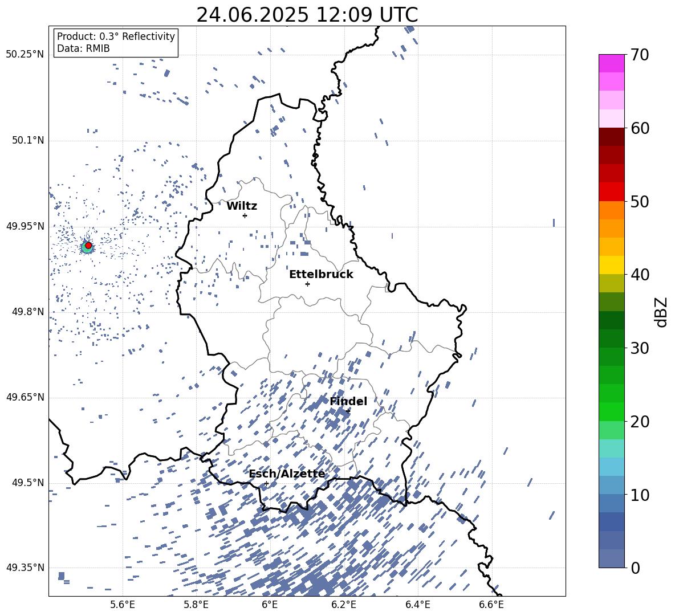Click the 6.4°E longitude label
Image resolution: width=675 pixels, height=616 pixels.
(417, 605)
